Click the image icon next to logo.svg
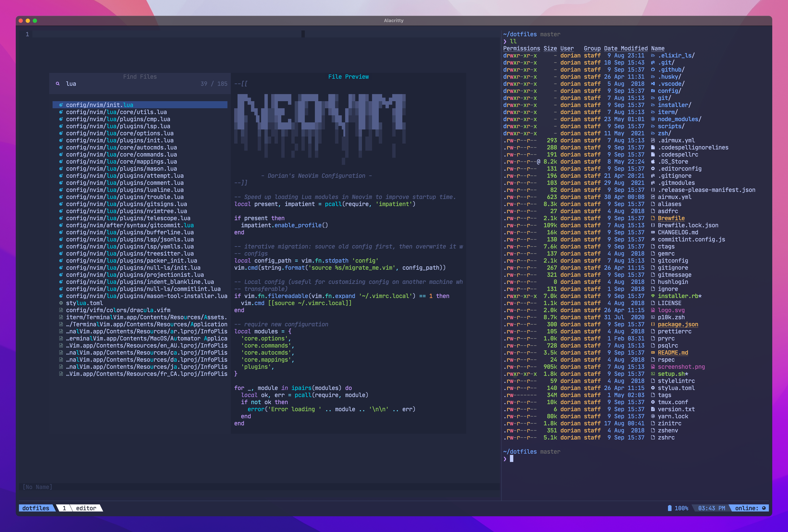This screenshot has height=532, width=788. (x=653, y=310)
